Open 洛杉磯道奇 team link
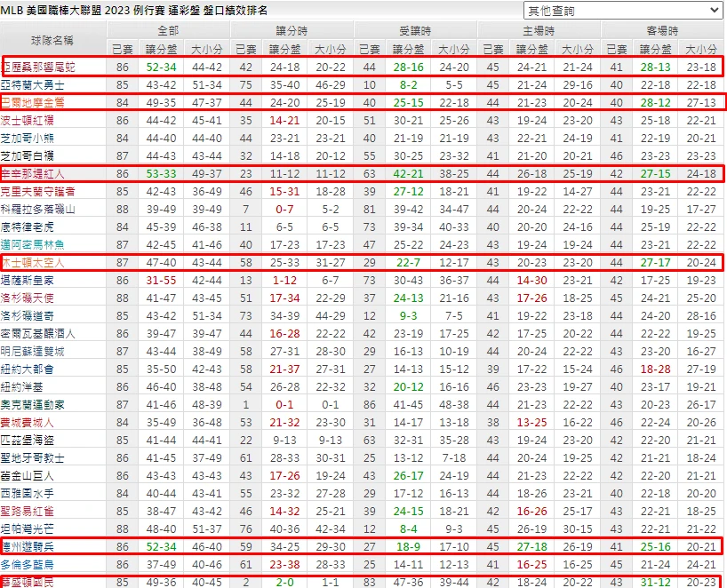727x588 pixels. click(27, 316)
